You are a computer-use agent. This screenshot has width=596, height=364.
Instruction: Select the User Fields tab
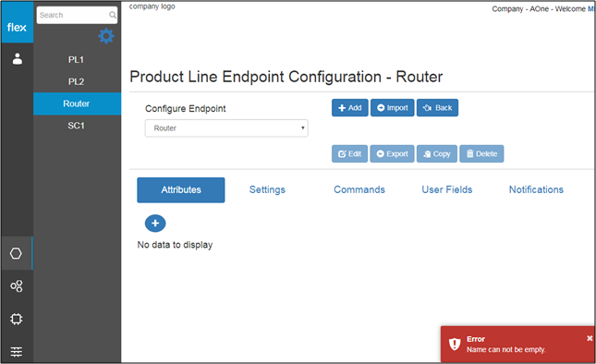tap(447, 189)
